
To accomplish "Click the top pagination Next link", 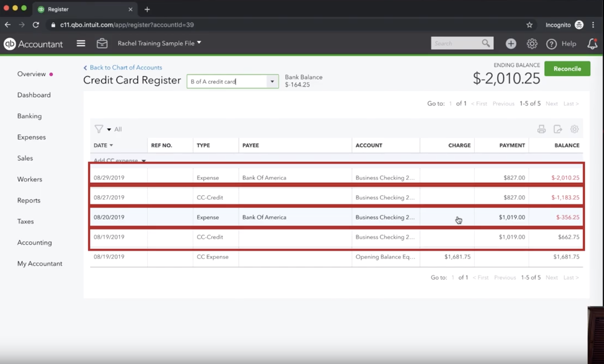I will tap(552, 104).
